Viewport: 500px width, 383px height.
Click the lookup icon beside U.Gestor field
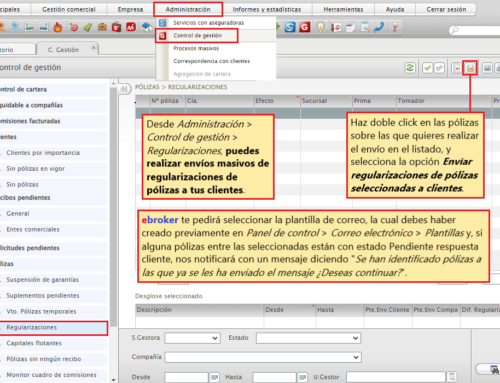click(x=452, y=377)
